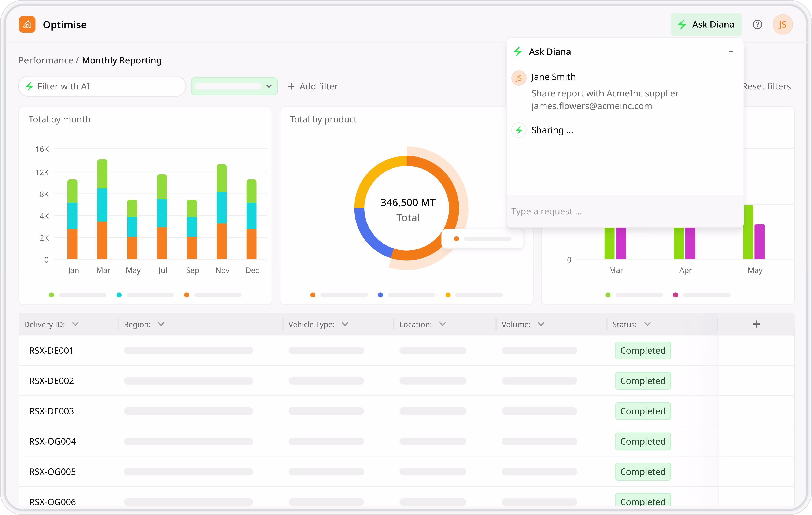Open the help question mark icon
This screenshot has width=812, height=515.
(x=757, y=25)
